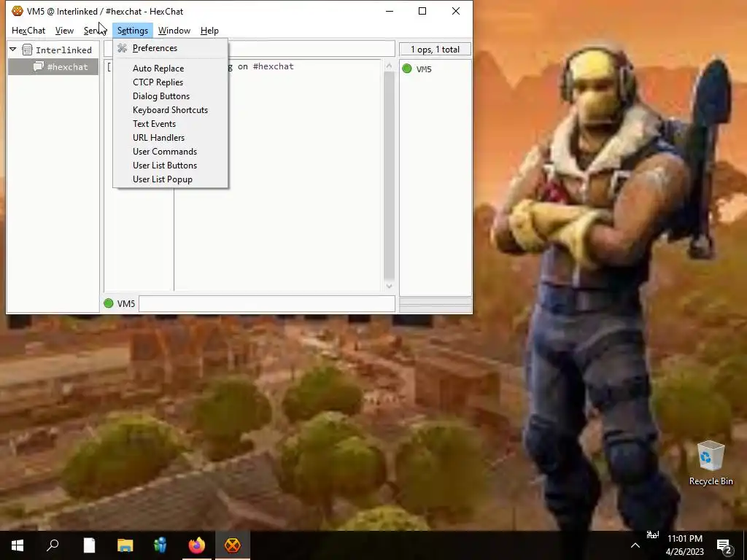Open Firefox from the taskbar
The width and height of the screenshot is (747, 560).
pyautogui.click(x=197, y=545)
